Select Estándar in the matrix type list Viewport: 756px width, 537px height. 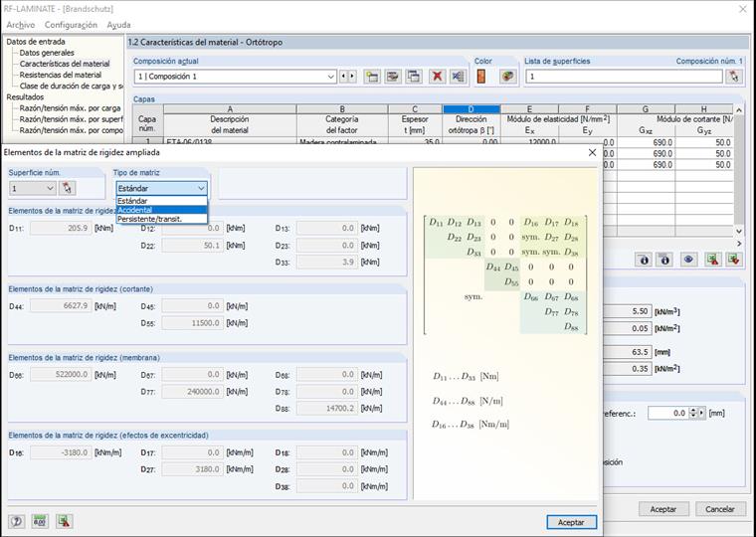[161, 201]
